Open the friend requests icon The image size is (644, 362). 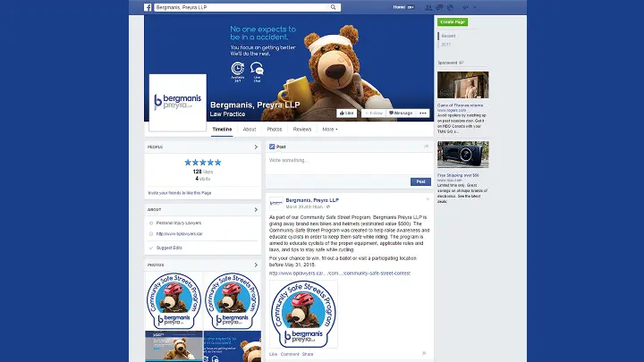pos(428,7)
